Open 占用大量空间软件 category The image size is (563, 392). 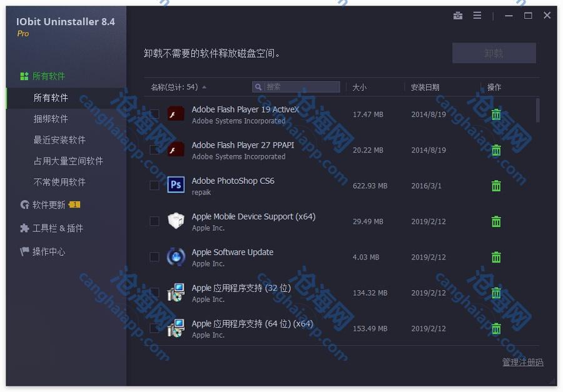[x=68, y=161]
